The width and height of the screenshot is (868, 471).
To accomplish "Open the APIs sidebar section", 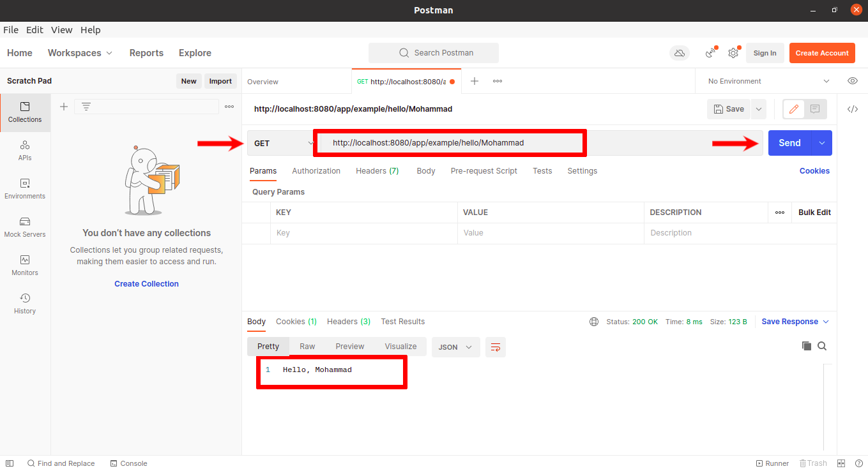I will coord(25,151).
